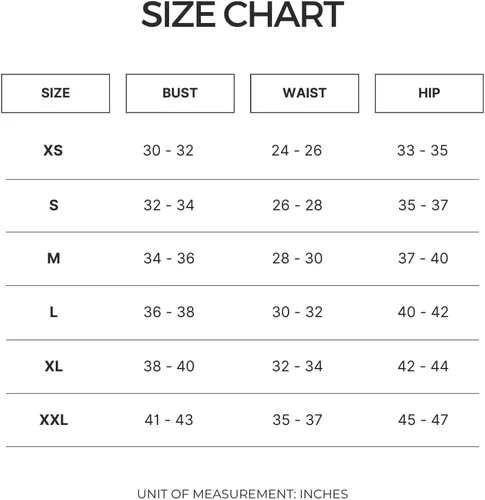Click the S waist value 26 - 28

[x=297, y=205]
